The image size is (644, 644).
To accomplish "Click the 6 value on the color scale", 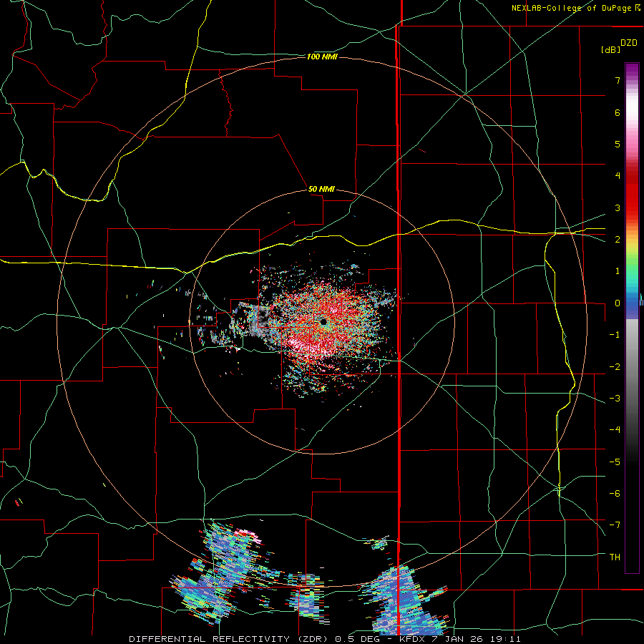I will click(x=618, y=112).
